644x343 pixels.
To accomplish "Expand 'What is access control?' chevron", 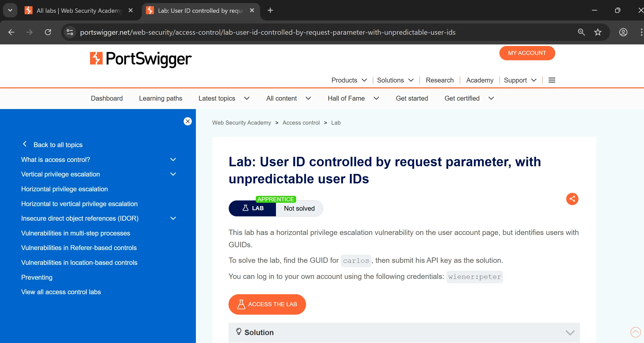I will click(173, 160).
